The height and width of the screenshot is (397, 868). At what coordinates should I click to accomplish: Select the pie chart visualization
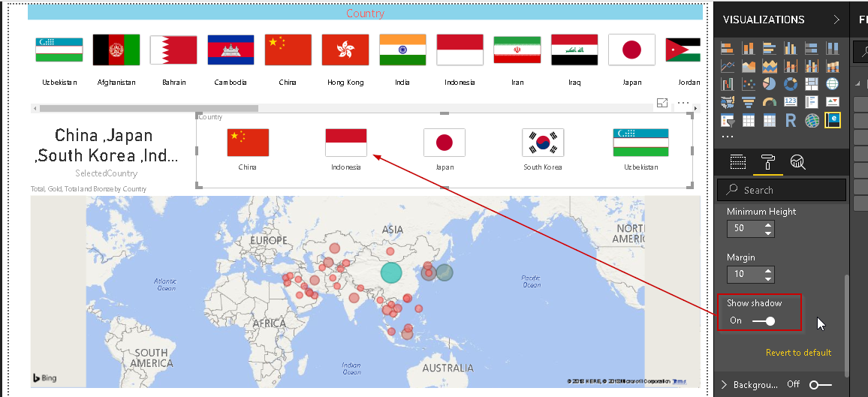[x=769, y=84]
